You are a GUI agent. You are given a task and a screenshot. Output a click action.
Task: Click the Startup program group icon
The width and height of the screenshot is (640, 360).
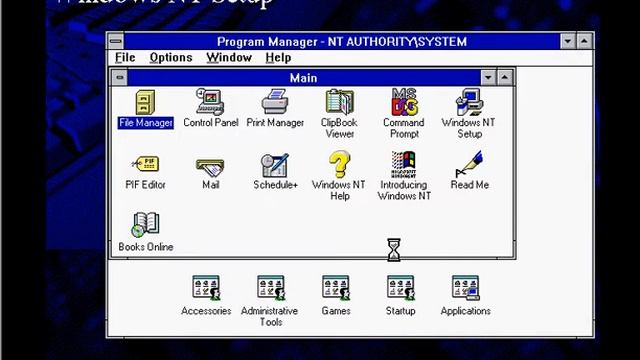pos(401,288)
